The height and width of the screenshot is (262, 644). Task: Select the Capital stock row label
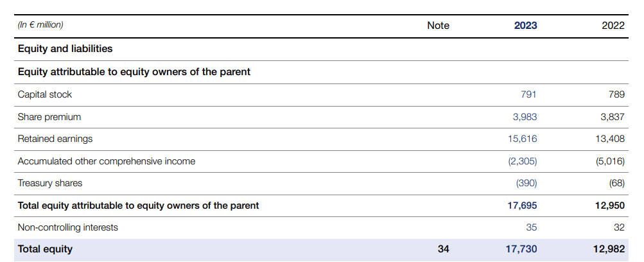pos(45,94)
